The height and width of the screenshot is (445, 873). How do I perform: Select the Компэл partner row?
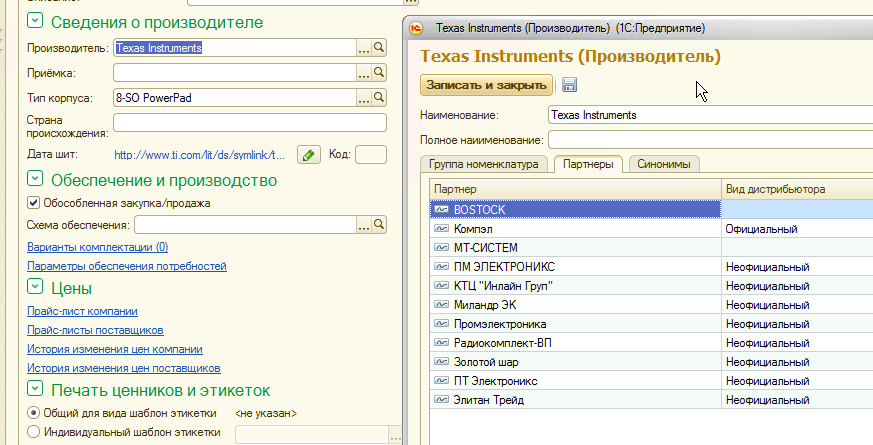(x=575, y=229)
